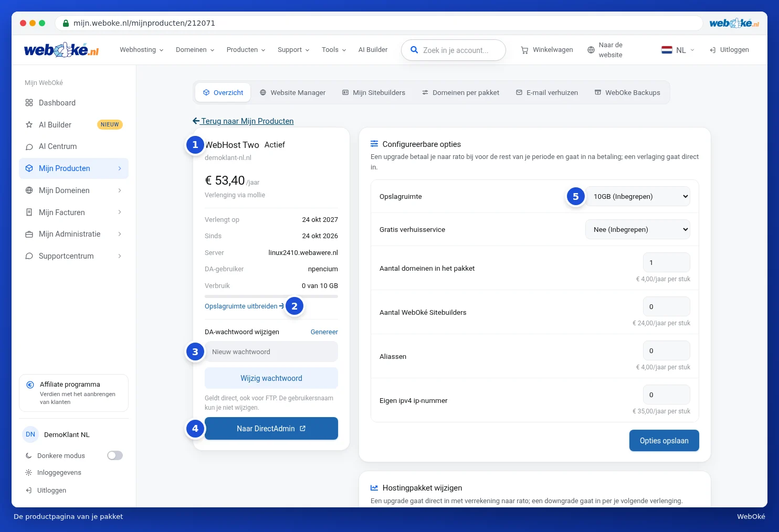Viewport: 779px width, 532px height.
Task: Open Inloggegevens in sidebar footer
Action: click(x=53, y=473)
